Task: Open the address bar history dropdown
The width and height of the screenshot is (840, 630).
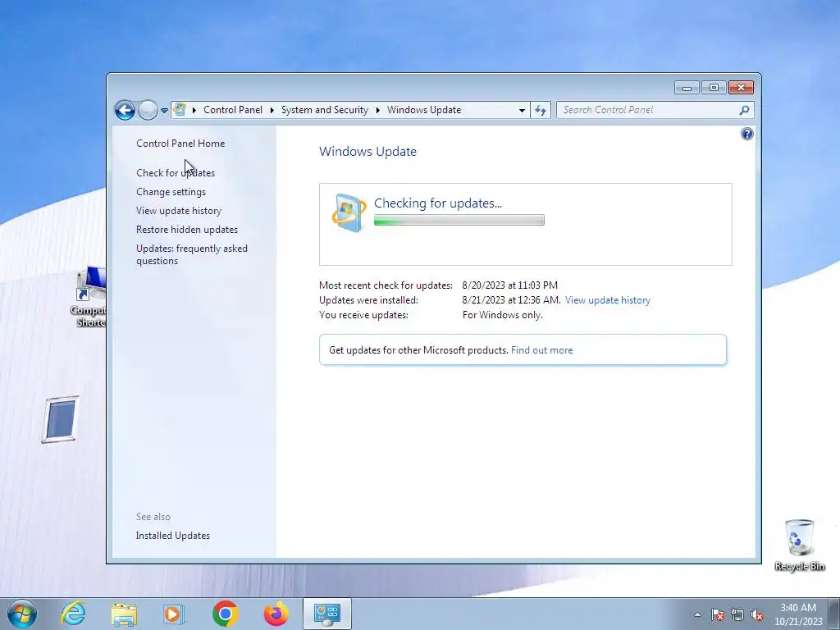Action: [x=522, y=110]
